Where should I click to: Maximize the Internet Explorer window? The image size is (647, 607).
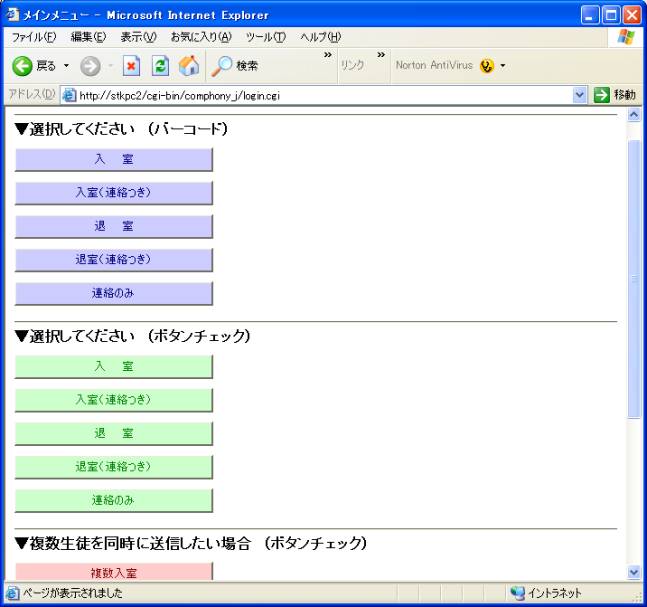611,15
